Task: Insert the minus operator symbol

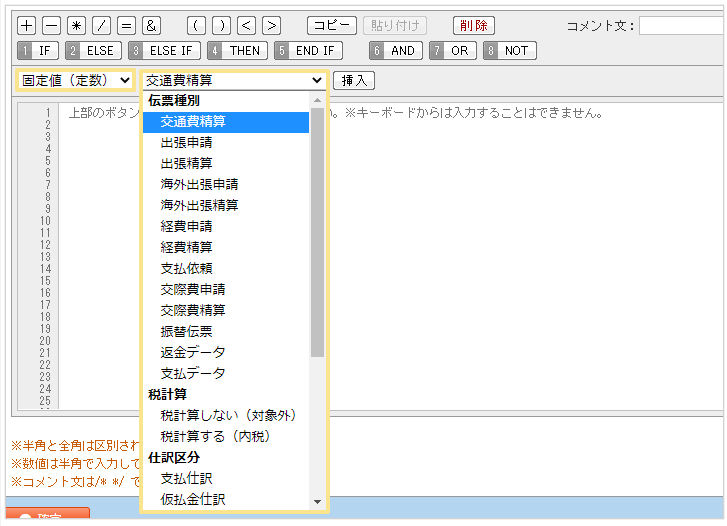Action: 52,26
